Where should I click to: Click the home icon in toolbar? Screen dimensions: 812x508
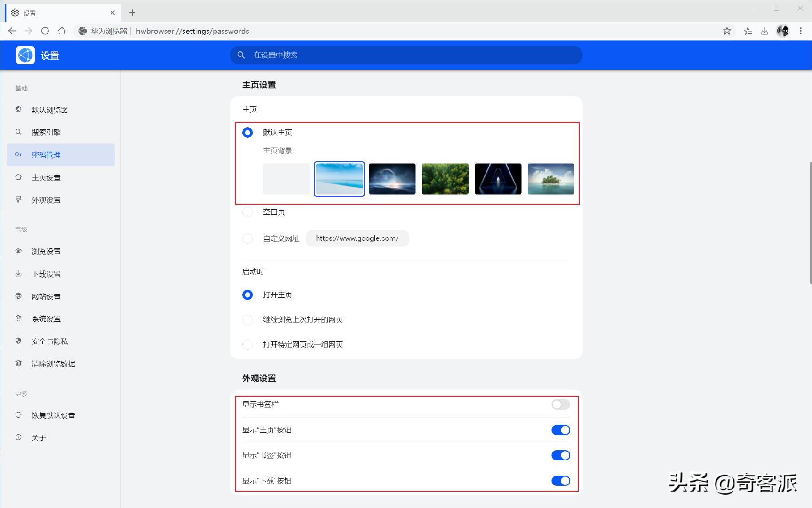(x=62, y=31)
